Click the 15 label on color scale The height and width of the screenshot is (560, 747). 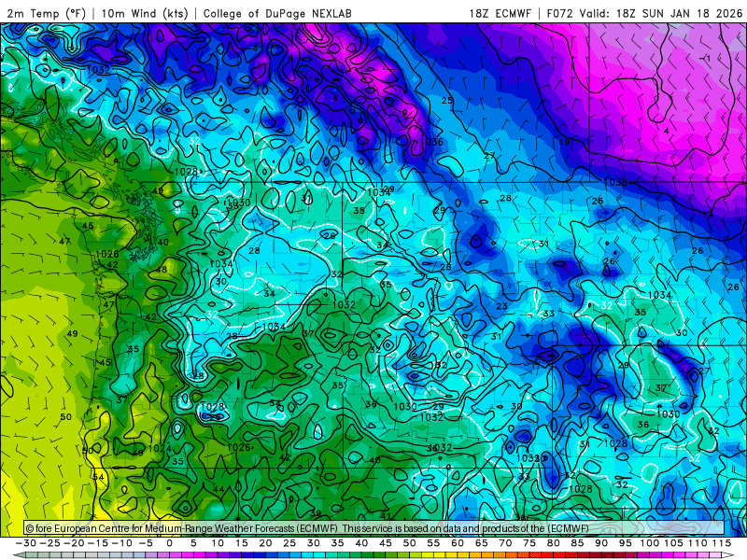(x=241, y=543)
